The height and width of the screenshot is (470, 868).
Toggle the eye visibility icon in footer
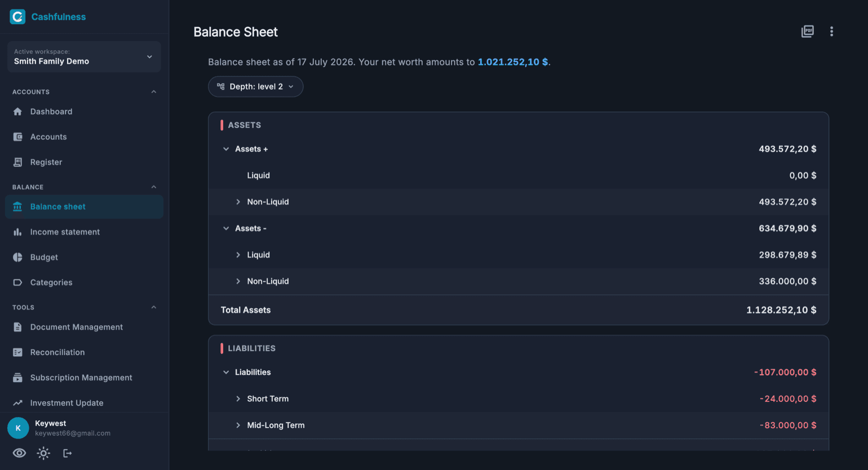19,453
